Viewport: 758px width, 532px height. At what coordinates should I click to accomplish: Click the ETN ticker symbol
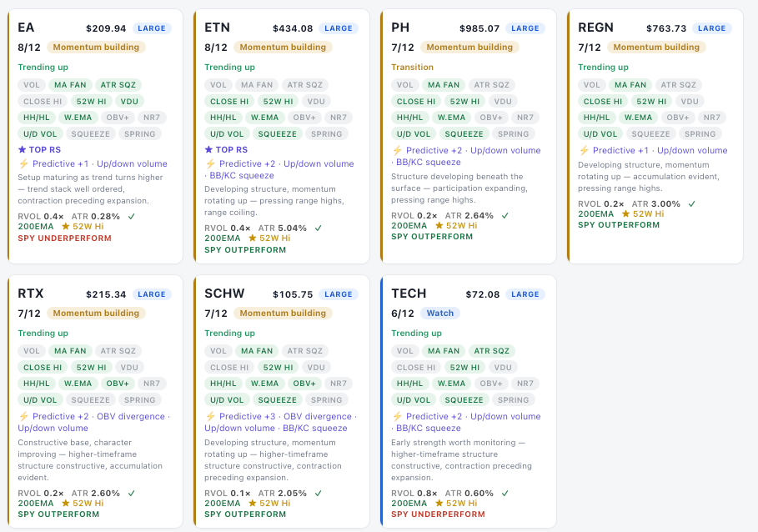[217, 28]
